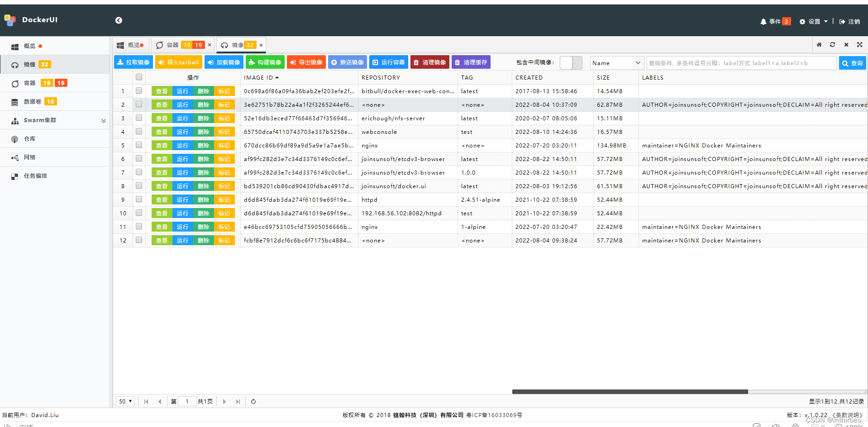Go to previous page of results
868x427 pixels.
click(160, 402)
